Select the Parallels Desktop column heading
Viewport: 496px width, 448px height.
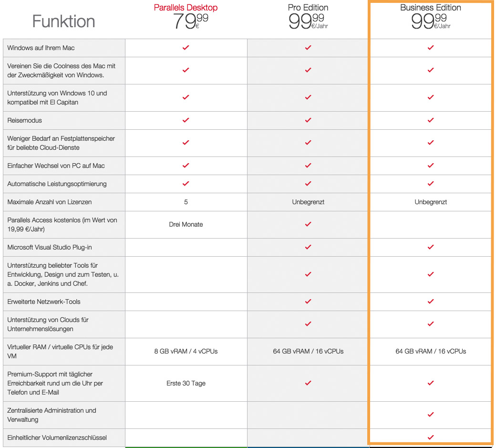(186, 8)
